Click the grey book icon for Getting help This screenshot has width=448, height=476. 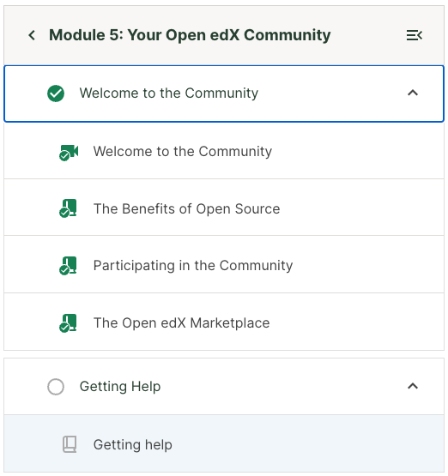70,444
